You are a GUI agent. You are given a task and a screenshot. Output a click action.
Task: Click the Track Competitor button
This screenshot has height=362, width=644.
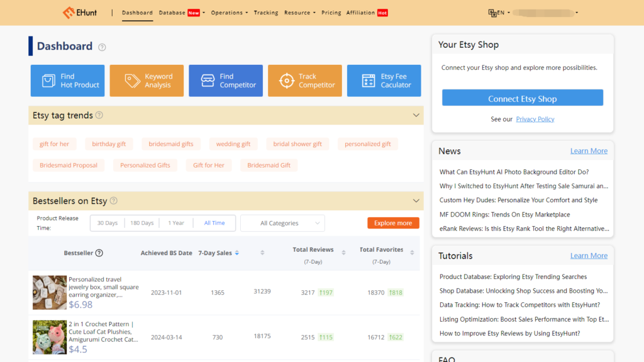point(305,81)
